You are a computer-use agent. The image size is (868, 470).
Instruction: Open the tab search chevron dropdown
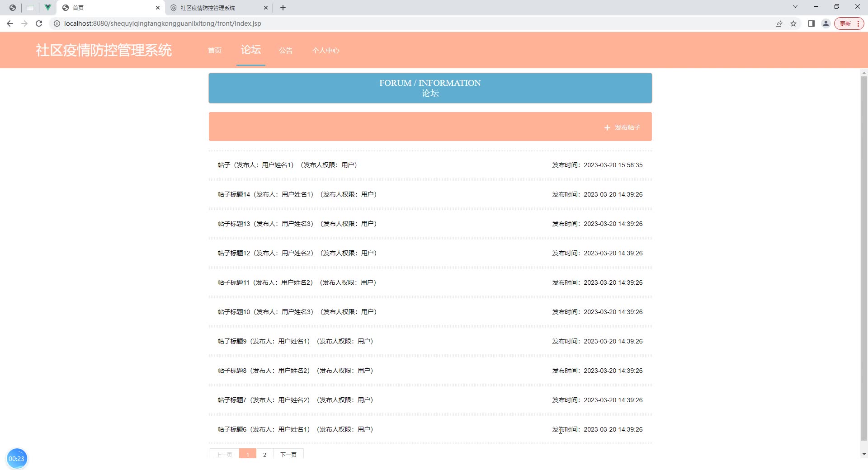[794, 6]
